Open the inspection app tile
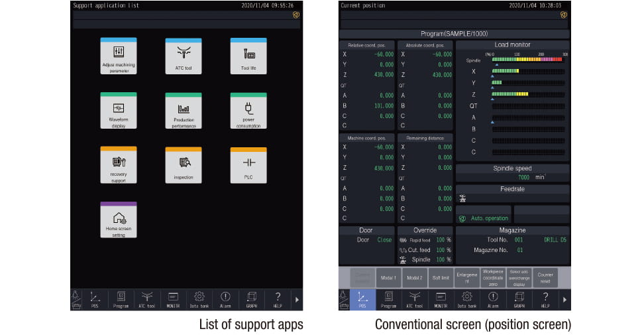Screen dimensions: 644x335 (184, 165)
